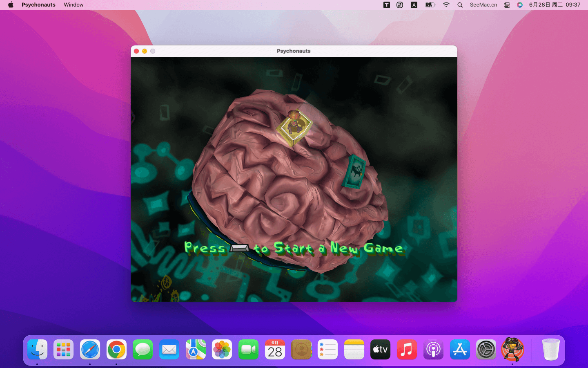588x368 pixels.
Task: Open the Control Center in menu bar
Action: click(507, 5)
